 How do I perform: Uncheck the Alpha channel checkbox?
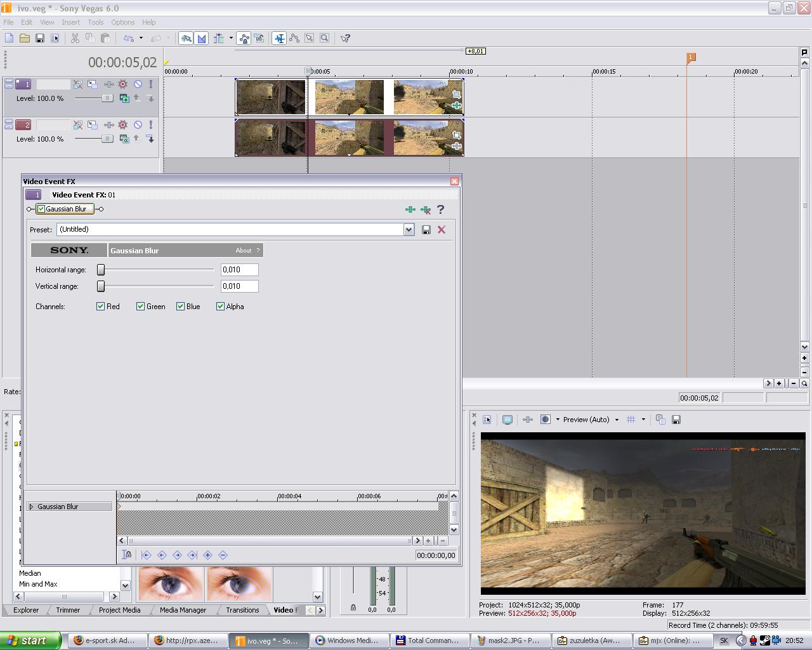click(220, 307)
